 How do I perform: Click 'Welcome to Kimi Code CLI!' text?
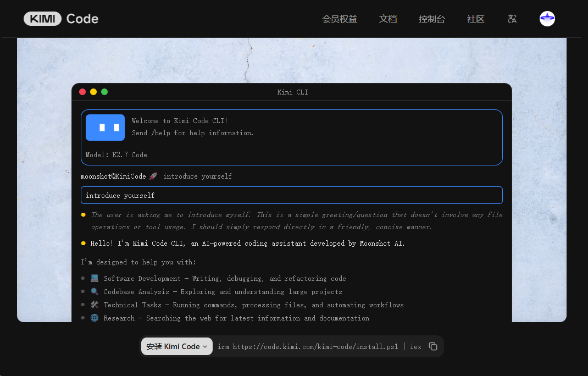tap(180, 121)
